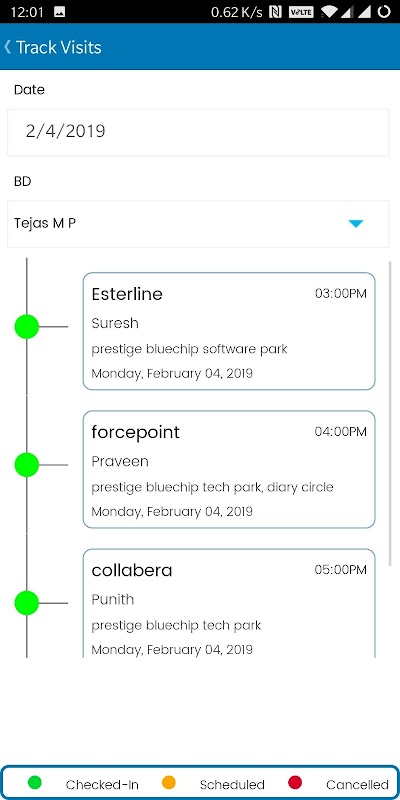Open the date field showing 2/4/2019
Viewport: 400px width, 800px height.
pyautogui.click(x=198, y=133)
